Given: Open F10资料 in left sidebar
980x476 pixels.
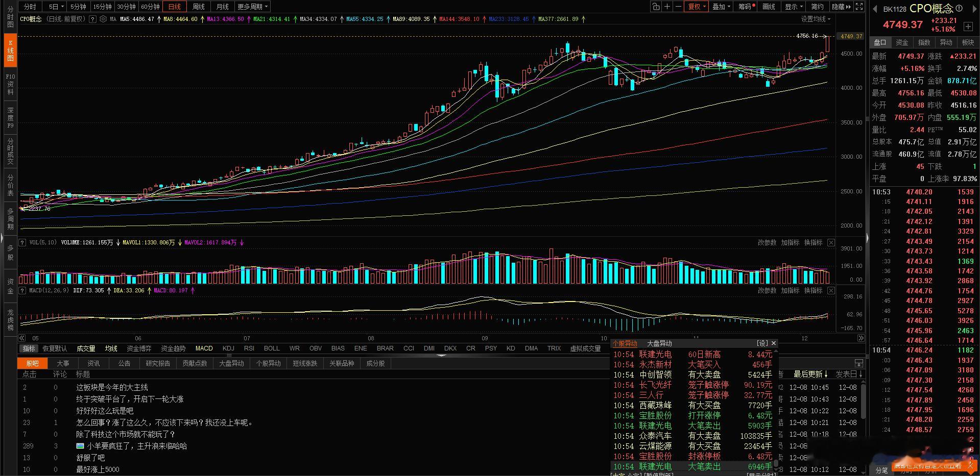Looking at the screenshot, I should (x=10, y=84).
